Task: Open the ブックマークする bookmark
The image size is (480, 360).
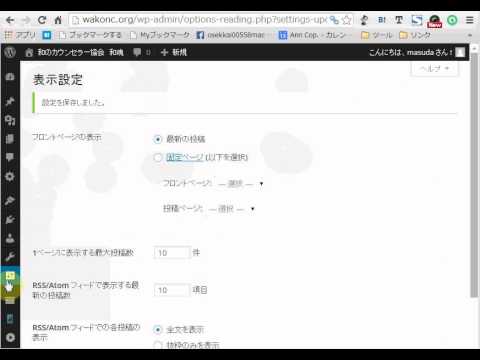Action: tap(90, 35)
